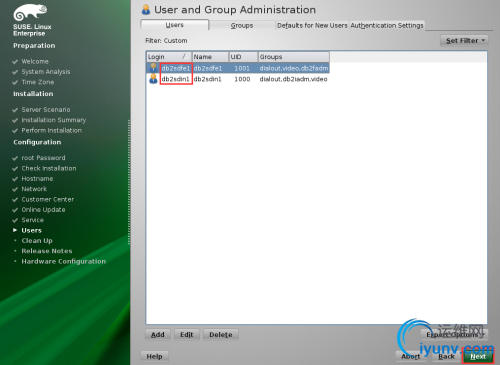Click groups cell dialout,db2iadm,video
Image resolution: width=500 pixels, height=365 pixels.
293,79
